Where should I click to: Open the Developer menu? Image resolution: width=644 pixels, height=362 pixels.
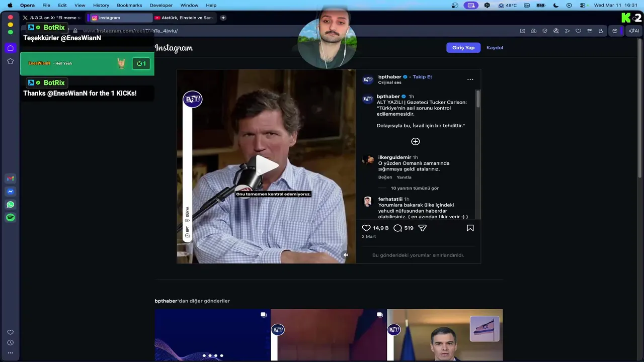click(161, 5)
